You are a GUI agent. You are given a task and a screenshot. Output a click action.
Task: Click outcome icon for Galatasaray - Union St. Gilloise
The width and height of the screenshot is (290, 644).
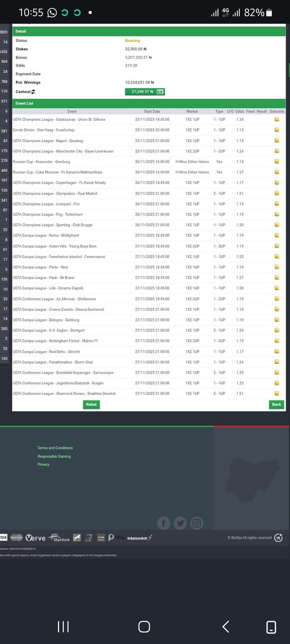click(x=277, y=120)
